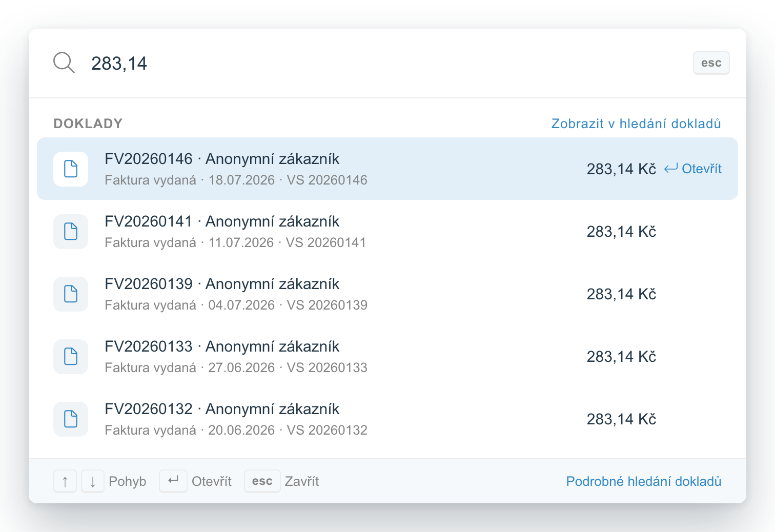The height and width of the screenshot is (532, 775).
Task: Click the document icon for FV20260146
Action: coord(71,169)
